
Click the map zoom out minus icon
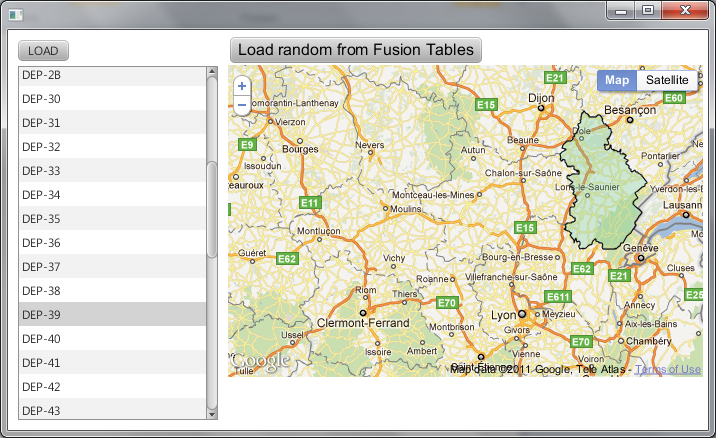pyautogui.click(x=242, y=104)
